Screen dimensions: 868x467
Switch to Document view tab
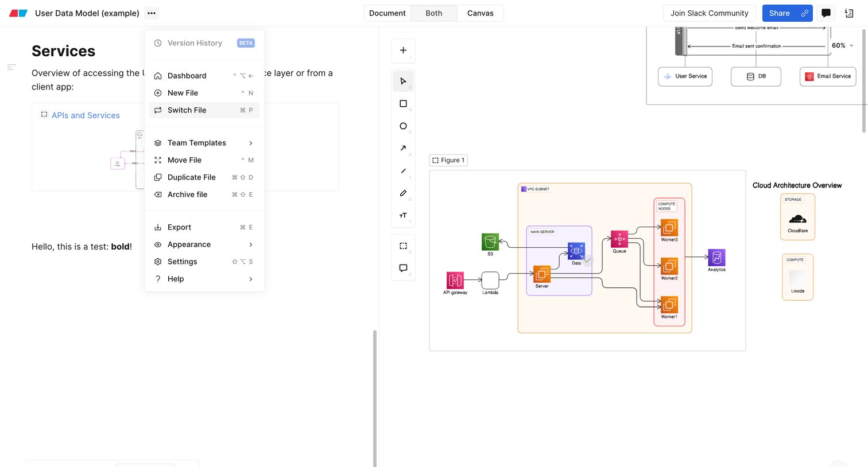tap(387, 13)
